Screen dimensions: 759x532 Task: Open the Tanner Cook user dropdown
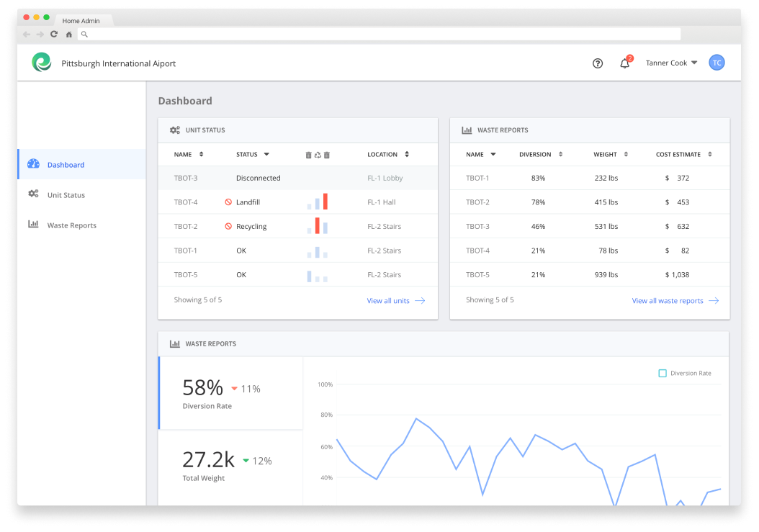click(x=671, y=63)
